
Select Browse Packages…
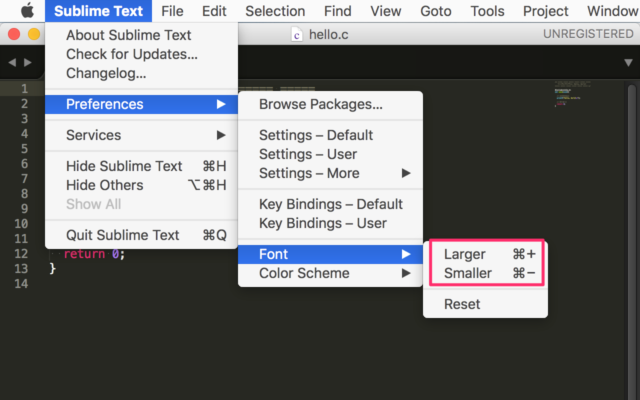pyautogui.click(x=330, y=104)
